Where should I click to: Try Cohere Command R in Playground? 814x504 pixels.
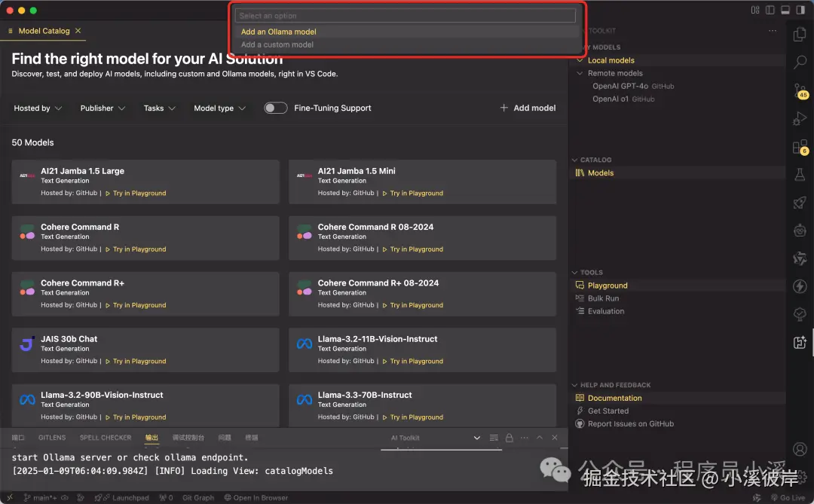click(x=136, y=249)
